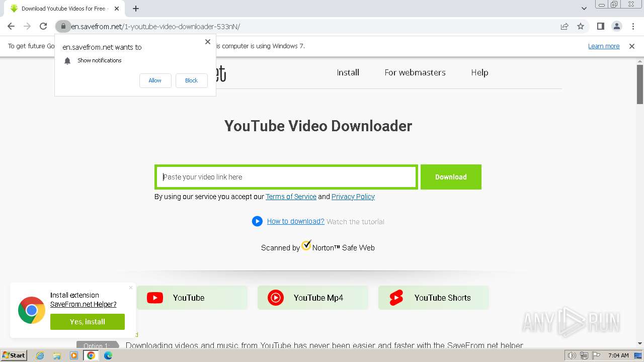Open the Learn more link in infobar

604,46
